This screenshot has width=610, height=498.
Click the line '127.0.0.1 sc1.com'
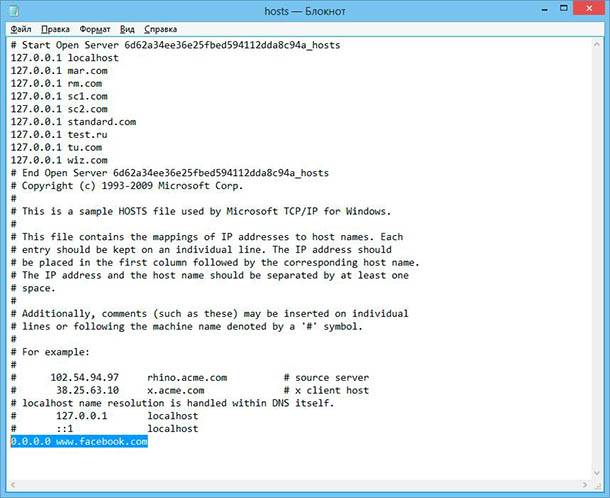click(59, 96)
